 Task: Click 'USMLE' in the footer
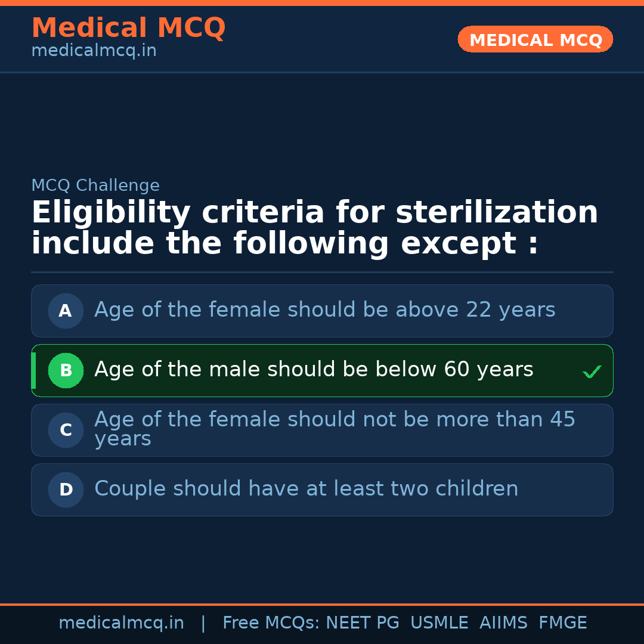pyautogui.click(x=439, y=623)
